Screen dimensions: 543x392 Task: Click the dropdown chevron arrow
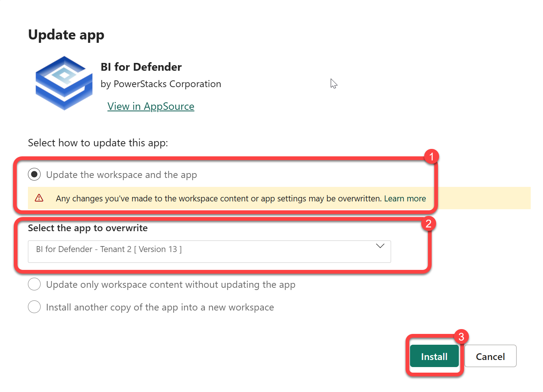click(380, 246)
